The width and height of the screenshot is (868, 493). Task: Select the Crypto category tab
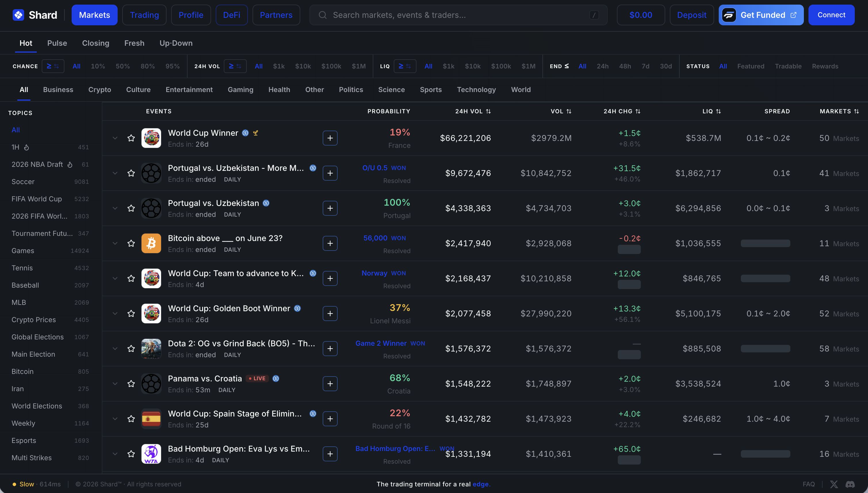pyautogui.click(x=100, y=89)
